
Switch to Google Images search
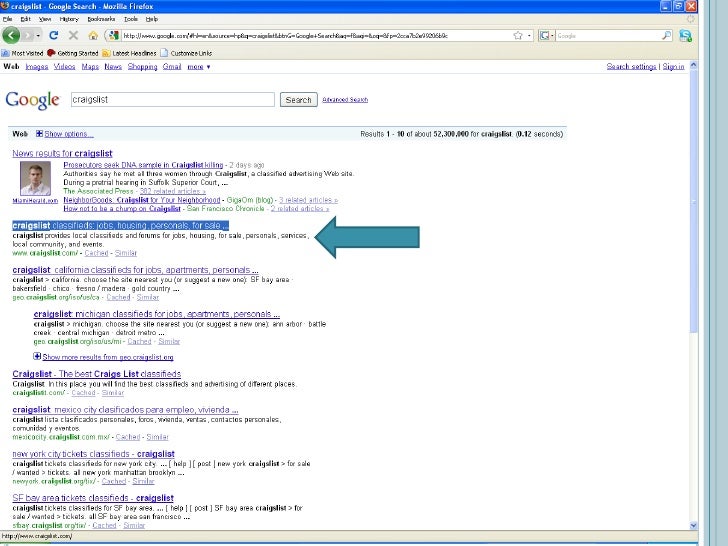coord(37,67)
